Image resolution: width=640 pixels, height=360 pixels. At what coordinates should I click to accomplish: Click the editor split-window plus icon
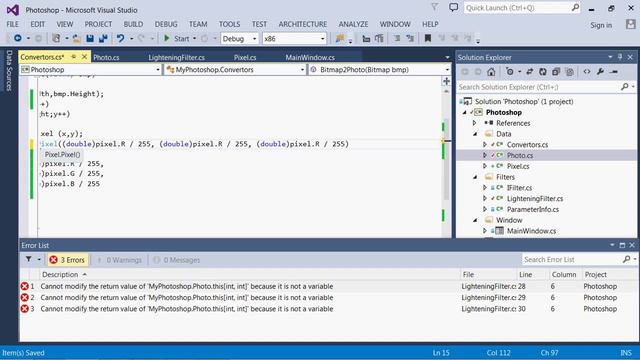pos(447,81)
